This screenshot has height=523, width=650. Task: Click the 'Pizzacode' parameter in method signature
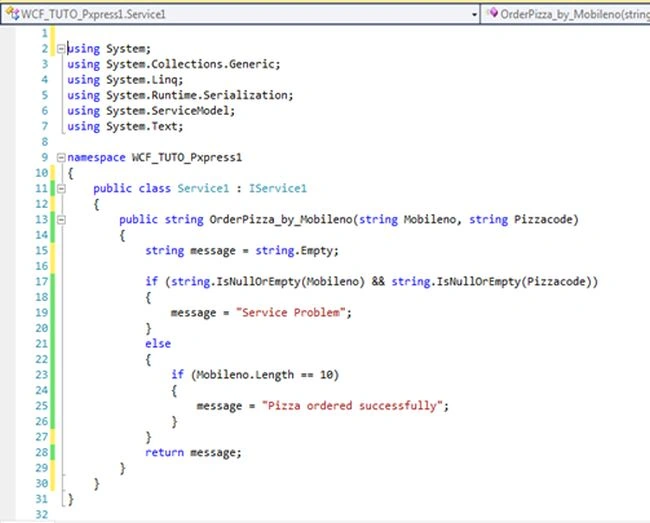(x=543, y=220)
